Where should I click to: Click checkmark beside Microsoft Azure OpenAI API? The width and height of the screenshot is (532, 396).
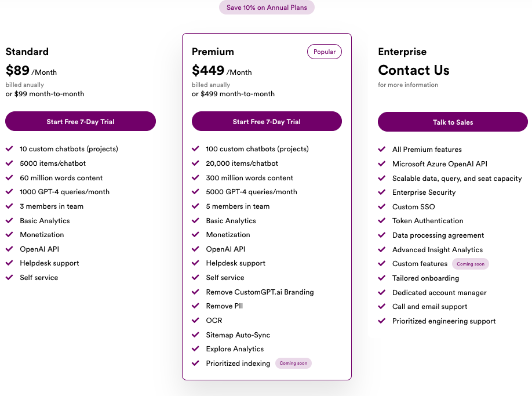coord(382,164)
